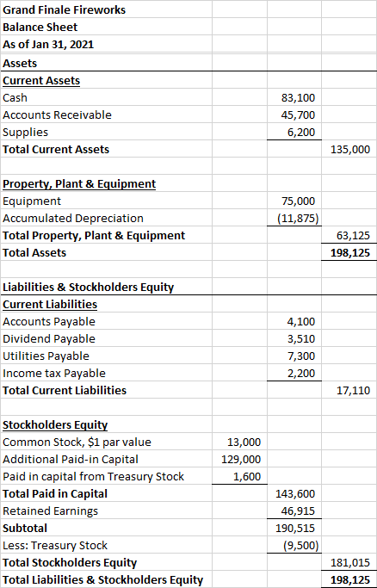Click Total Liabilities & Stockholders Equity label
This screenshot has height=588, width=377.
[102, 580]
